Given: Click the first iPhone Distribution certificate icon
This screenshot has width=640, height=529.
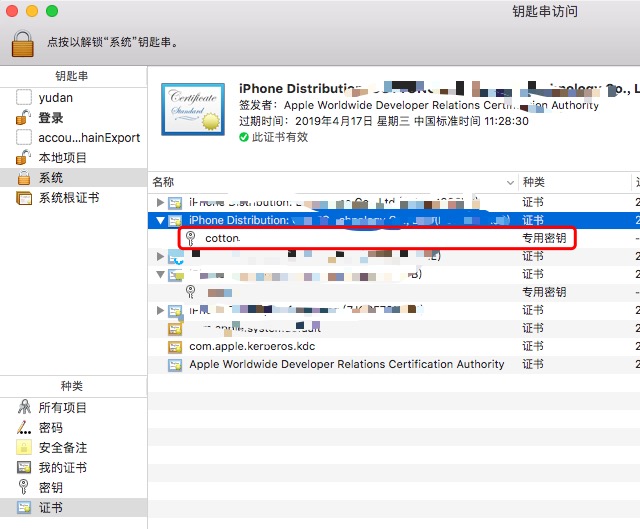Looking at the screenshot, I should [x=175, y=203].
